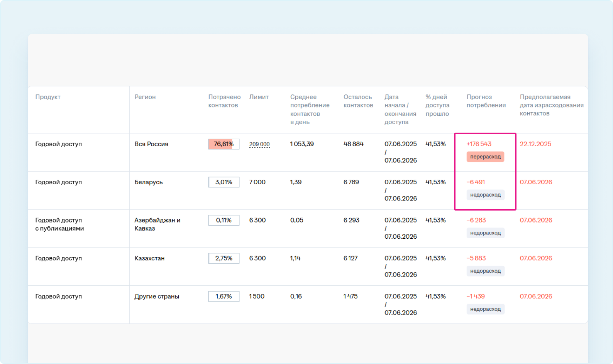
Task: Click the 2,75% progress bar for Казахстан
Action: click(x=224, y=258)
